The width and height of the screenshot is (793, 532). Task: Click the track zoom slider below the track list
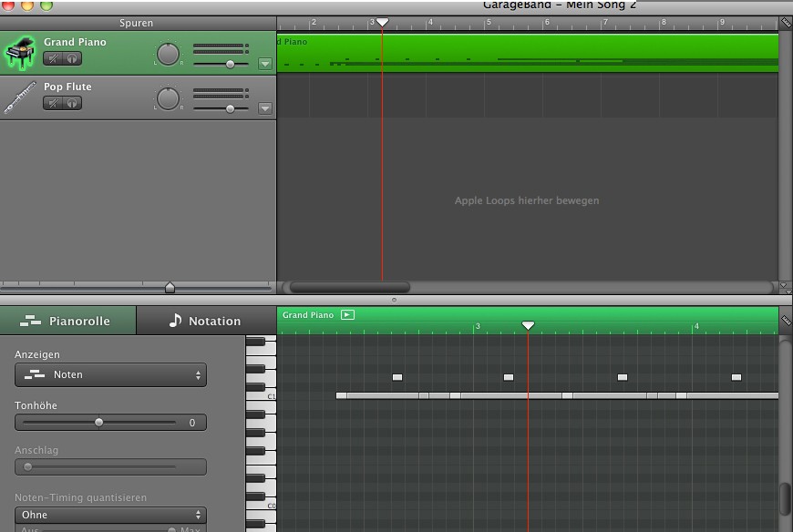pos(136,288)
